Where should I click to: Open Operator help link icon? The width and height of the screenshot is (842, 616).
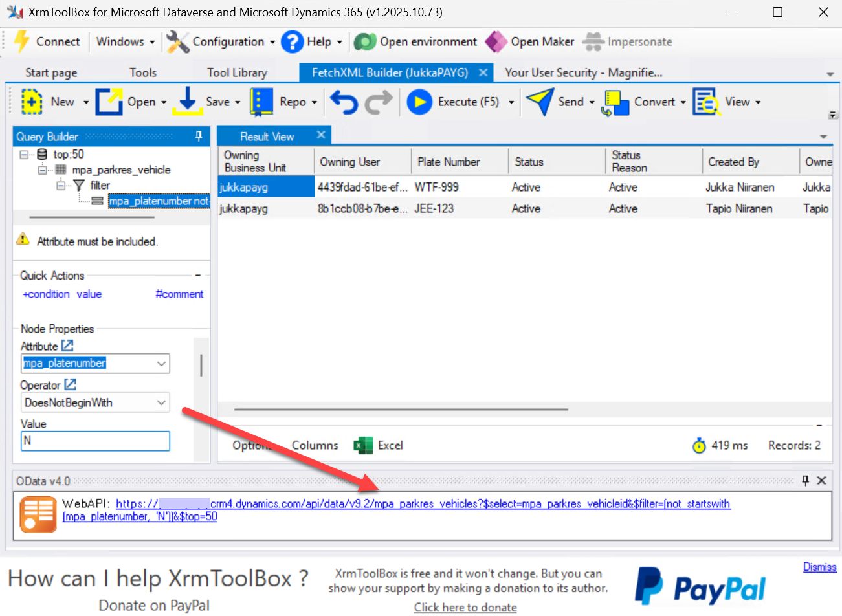point(70,384)
